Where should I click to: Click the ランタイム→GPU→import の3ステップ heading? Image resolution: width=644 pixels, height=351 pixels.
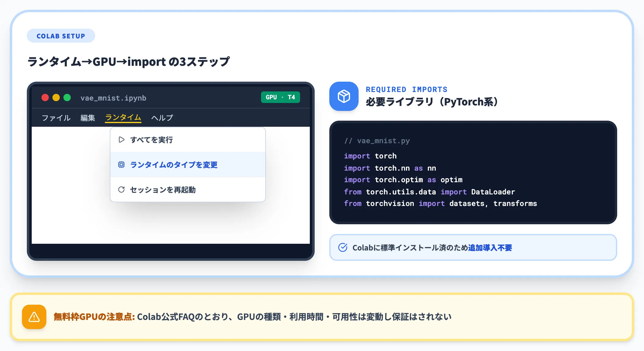(128, 62)
